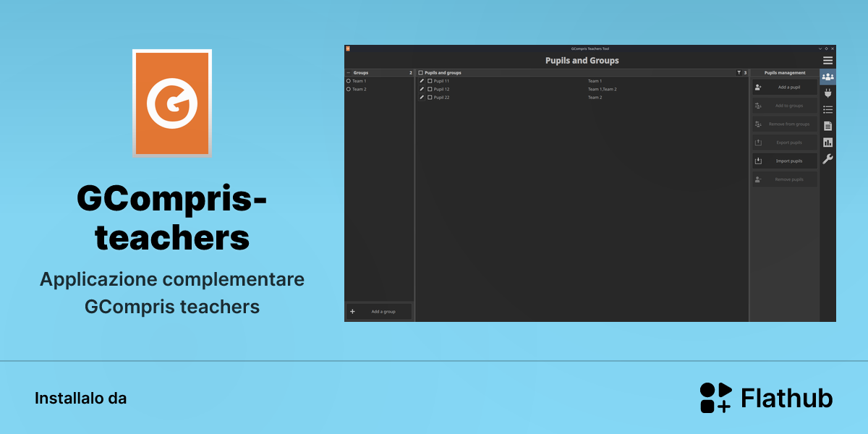This screenshot has height=434, width=868.
Task: Open the Pupils and Groups view icon
Action: click(x=827, y=77)
